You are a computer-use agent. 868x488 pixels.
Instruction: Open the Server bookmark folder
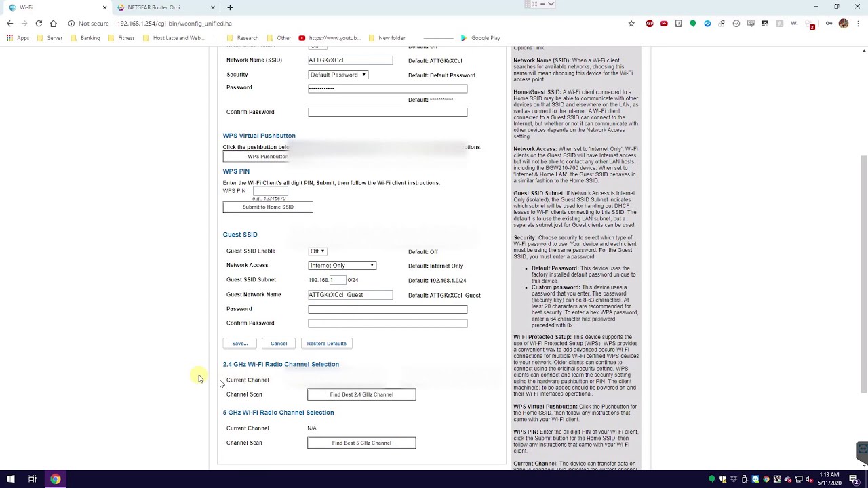[50, 38]
